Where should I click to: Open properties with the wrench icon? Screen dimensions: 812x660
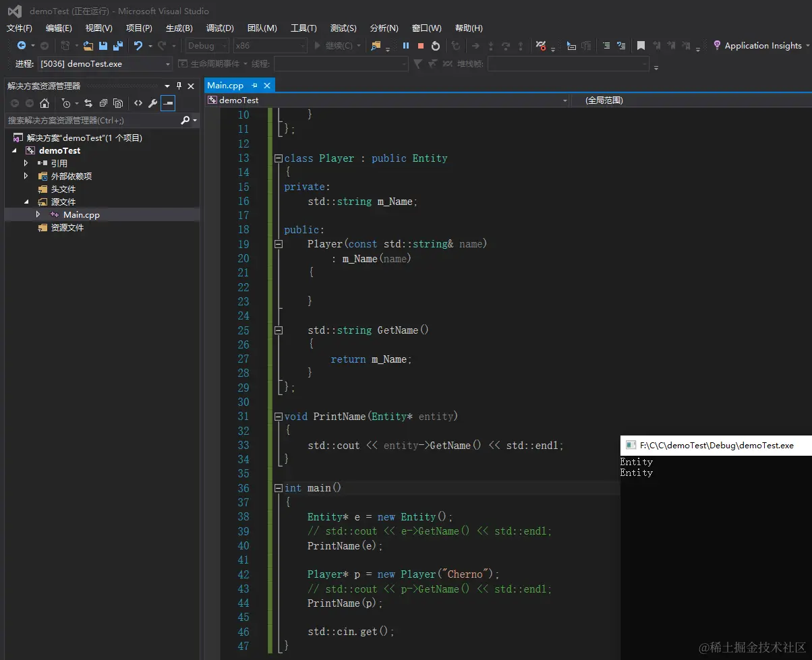[153, 103]
